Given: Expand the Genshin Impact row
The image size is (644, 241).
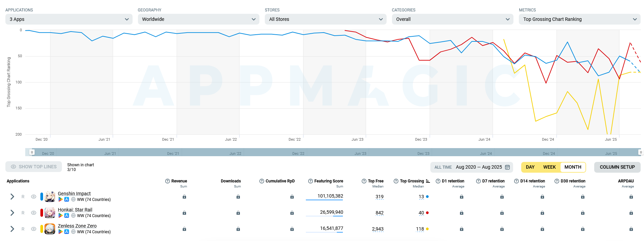Looking at the screenshot, I should click(12, 197).
